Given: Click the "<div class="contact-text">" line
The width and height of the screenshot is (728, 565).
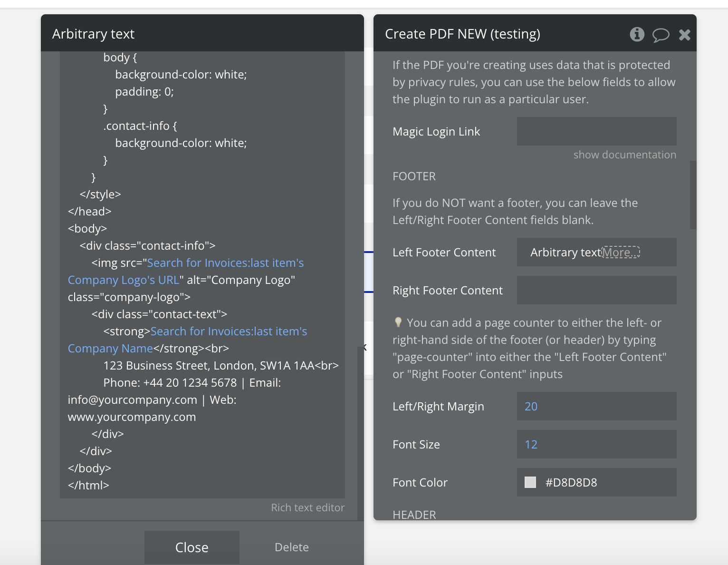Looking at the screenshot, I should 159,314.
